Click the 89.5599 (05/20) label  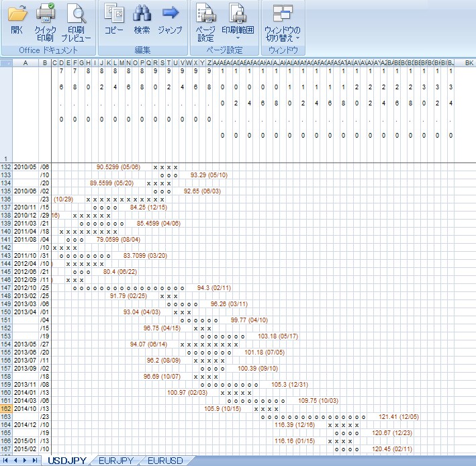pos(111,183)
